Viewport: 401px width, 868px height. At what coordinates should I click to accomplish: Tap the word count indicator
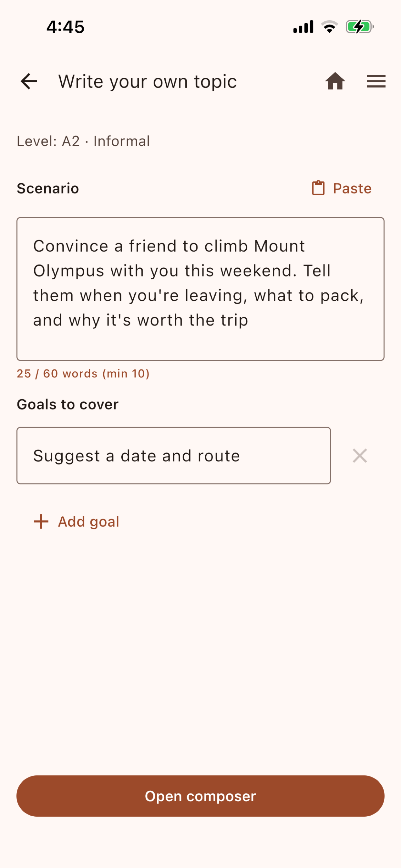[83, 374]
